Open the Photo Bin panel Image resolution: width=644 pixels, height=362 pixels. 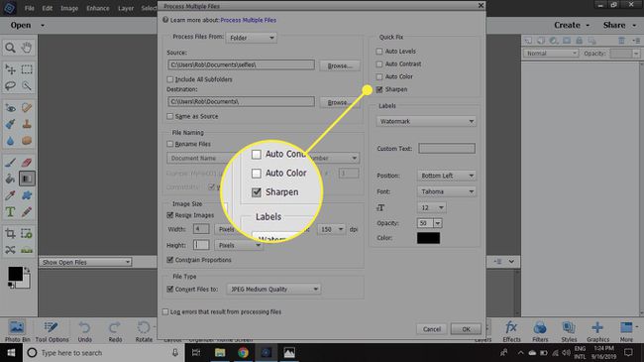[x=17, y=331]
